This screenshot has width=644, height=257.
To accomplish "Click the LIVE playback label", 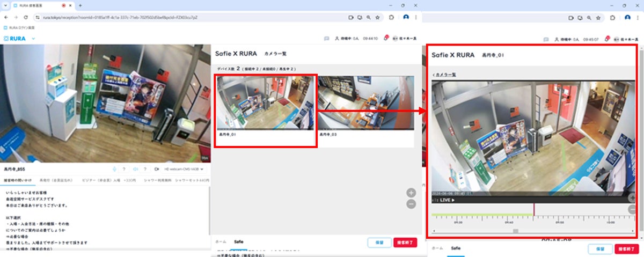I will (448, 200).
